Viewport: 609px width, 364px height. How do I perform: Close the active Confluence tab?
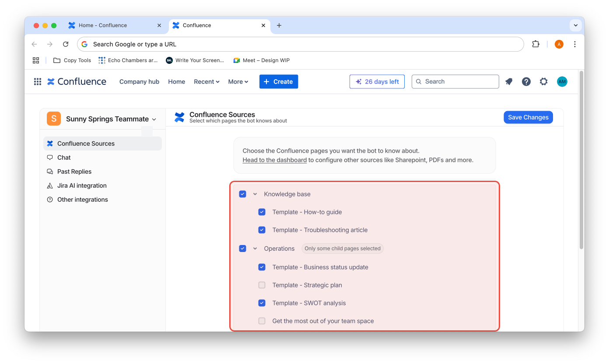tap(263, 25)
